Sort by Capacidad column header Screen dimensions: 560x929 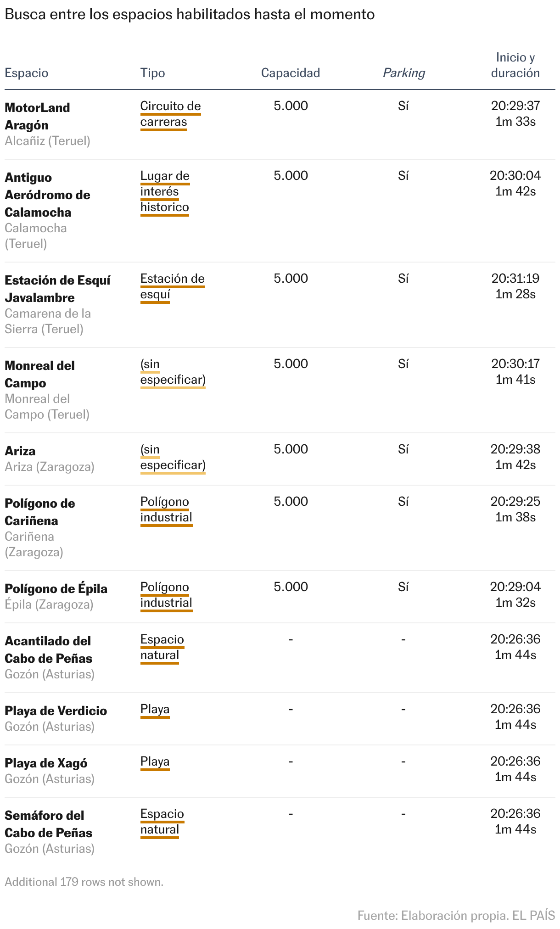(x=291, y=73)
